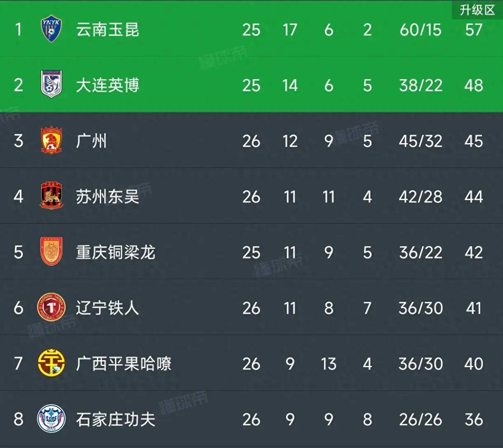The width and height of the screenshot is (503, 448).
Task: Click Yunnan Yukun's 60/15 goals figure
Action: tap(420, 30)
